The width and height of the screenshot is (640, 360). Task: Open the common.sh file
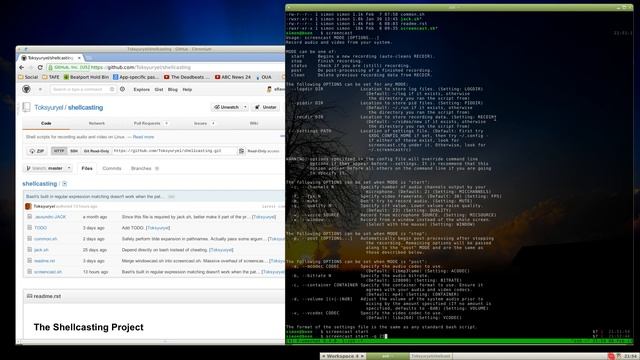pyautogui.click(x=46, y=239)
